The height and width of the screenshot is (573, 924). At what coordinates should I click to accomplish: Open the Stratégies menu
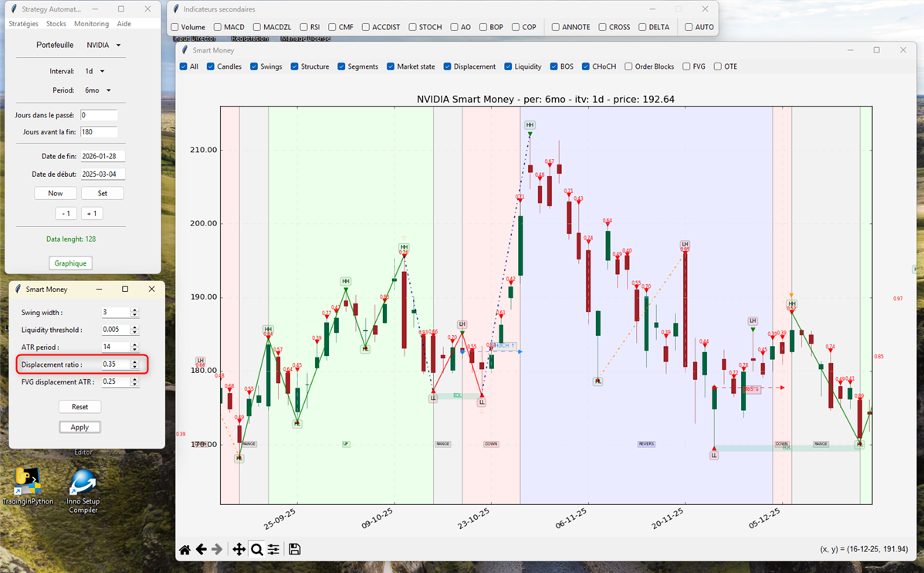click(x=23, y=24)
